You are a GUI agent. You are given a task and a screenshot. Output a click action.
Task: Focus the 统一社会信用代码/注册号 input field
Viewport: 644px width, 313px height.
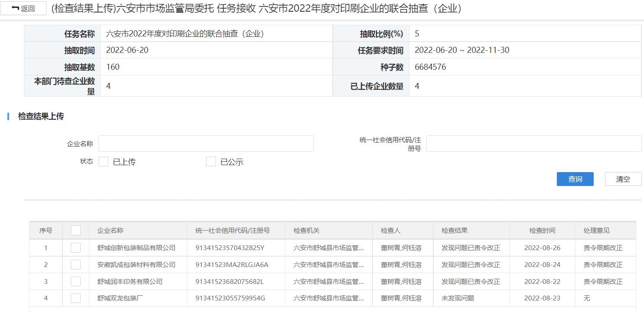534,143
